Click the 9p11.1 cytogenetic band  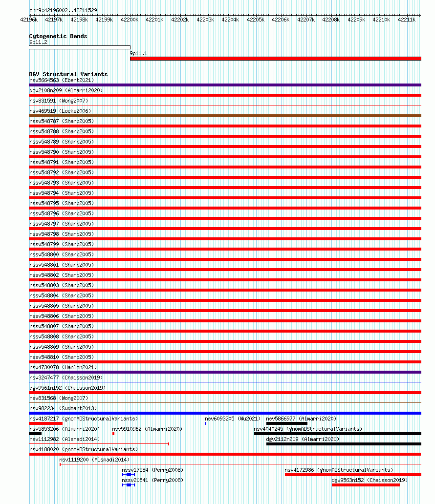pos(276,59)
